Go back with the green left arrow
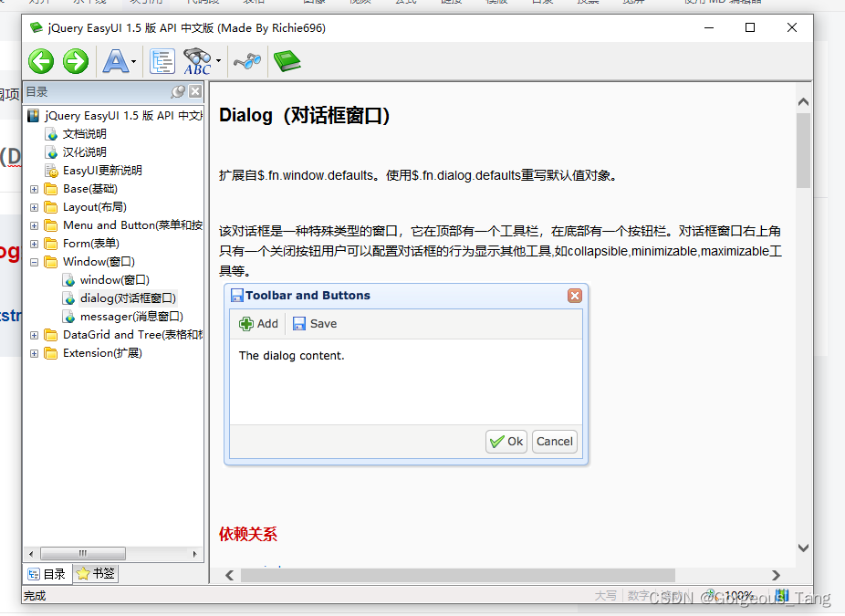845x616 pixels. coord(41,61)
